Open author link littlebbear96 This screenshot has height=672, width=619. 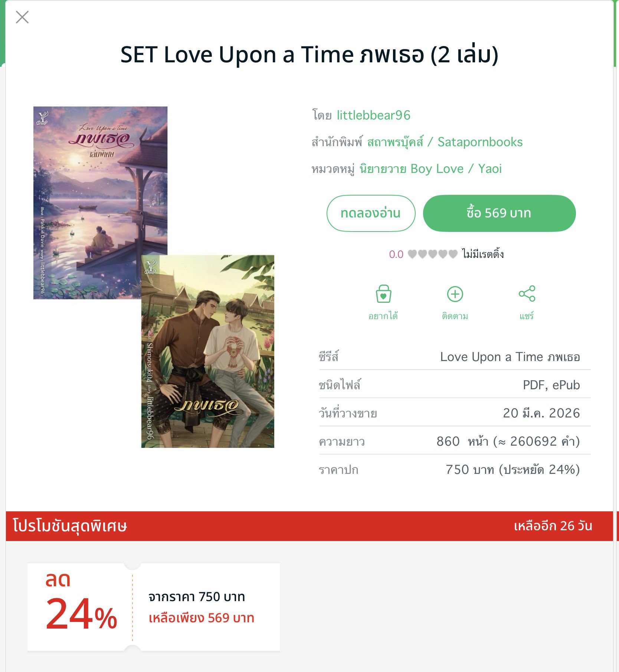(373, 115)
